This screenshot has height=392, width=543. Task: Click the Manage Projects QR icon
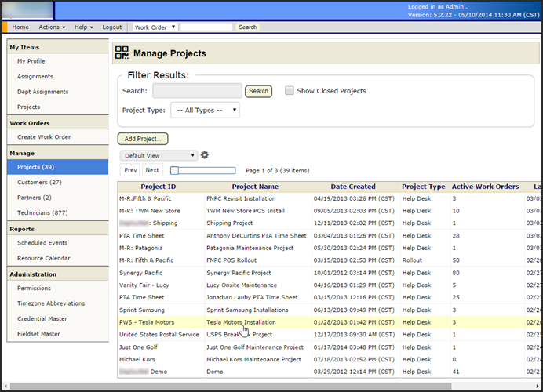[x=122, y=53]
